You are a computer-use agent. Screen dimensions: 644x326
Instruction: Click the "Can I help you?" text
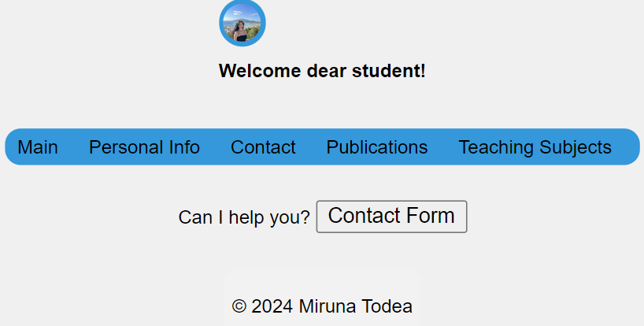244,217
